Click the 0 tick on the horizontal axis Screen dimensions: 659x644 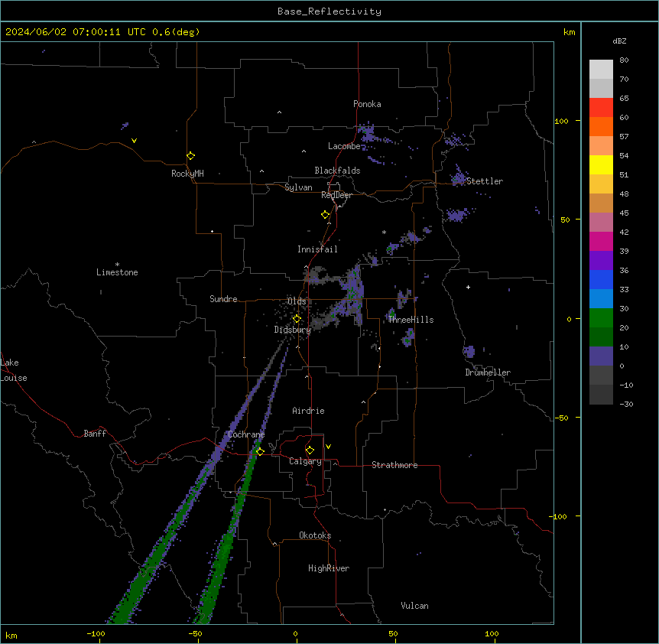295,633
